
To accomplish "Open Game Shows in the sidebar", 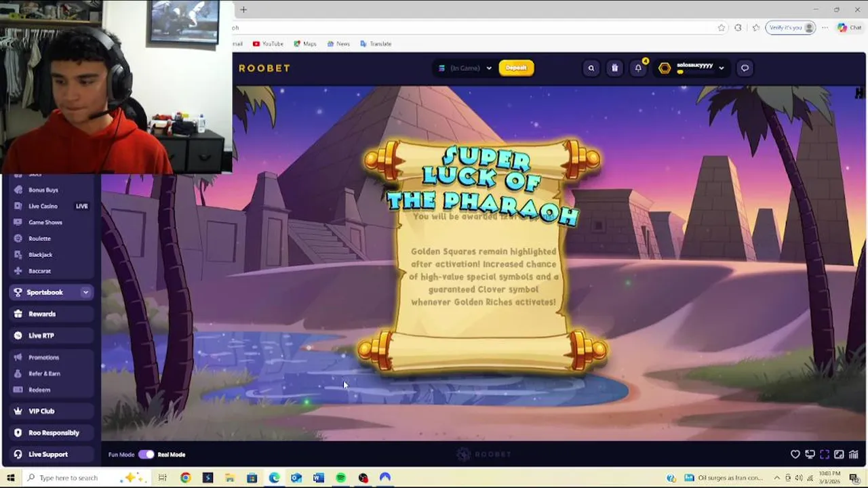I will point(45,222).
